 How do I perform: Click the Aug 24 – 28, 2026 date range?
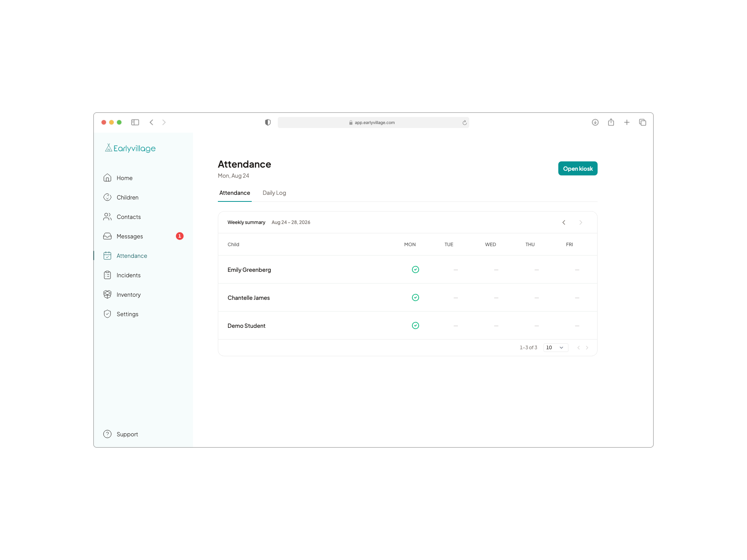(x=291, y=222)
